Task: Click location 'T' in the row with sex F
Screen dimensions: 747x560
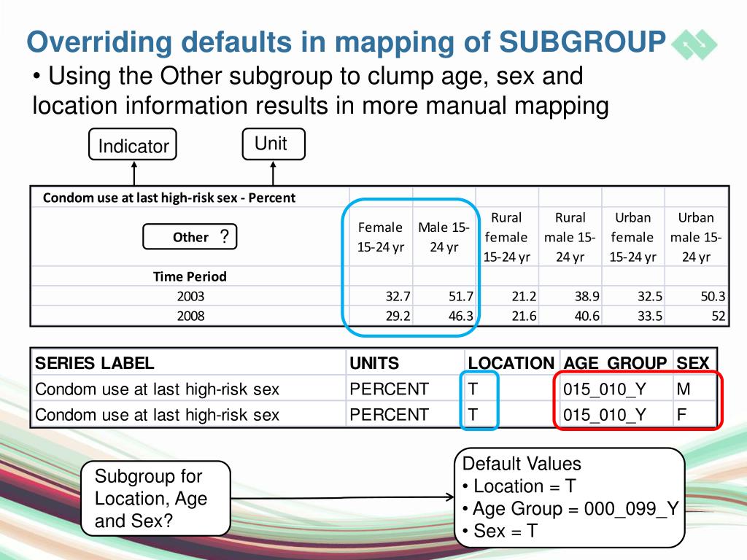Action: coord(473,415)
